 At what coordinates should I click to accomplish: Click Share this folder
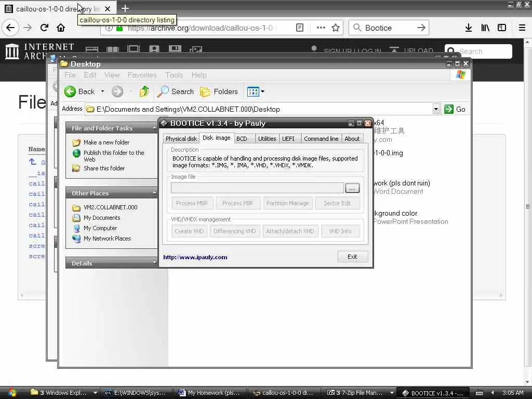pyautogui.click(x=104, y=168)
